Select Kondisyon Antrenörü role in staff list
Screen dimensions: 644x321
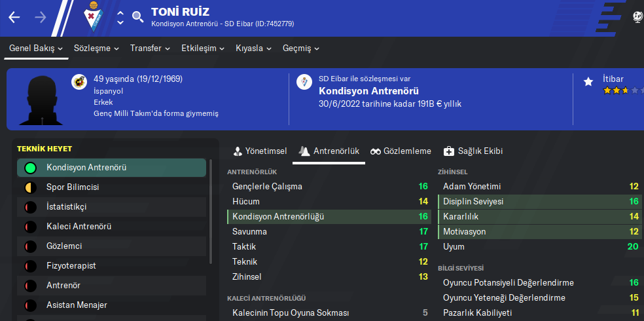(111, 168)
